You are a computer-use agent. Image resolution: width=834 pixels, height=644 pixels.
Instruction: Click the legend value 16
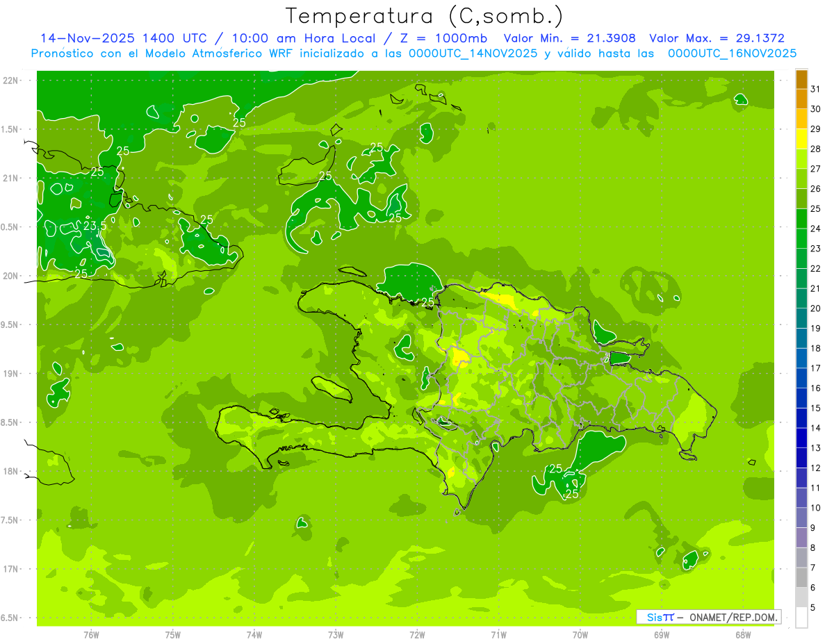[x=816, y=388]
